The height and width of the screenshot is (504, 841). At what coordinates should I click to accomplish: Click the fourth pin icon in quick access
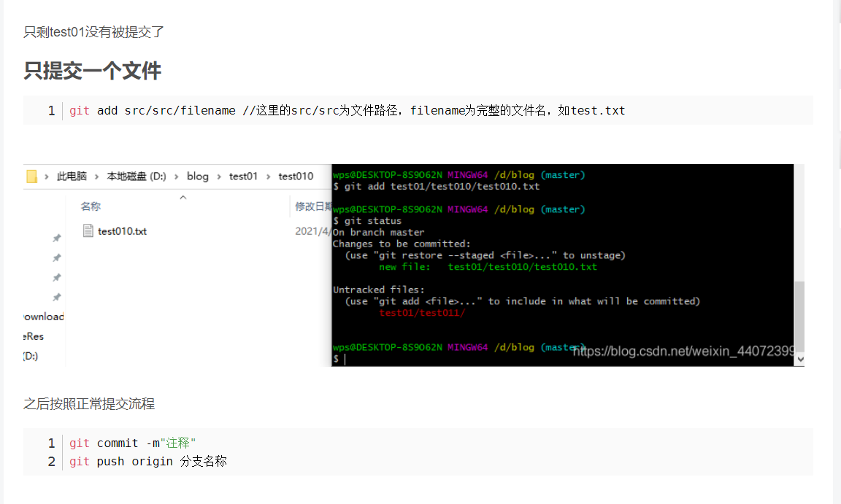56,298
